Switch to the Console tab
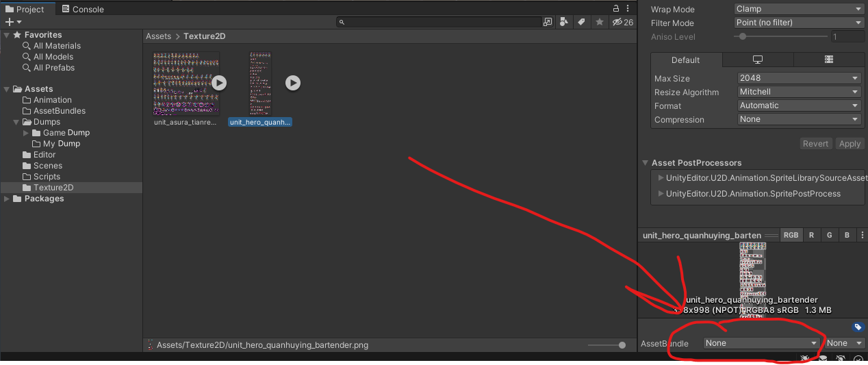868x365 pixels. 83,9
